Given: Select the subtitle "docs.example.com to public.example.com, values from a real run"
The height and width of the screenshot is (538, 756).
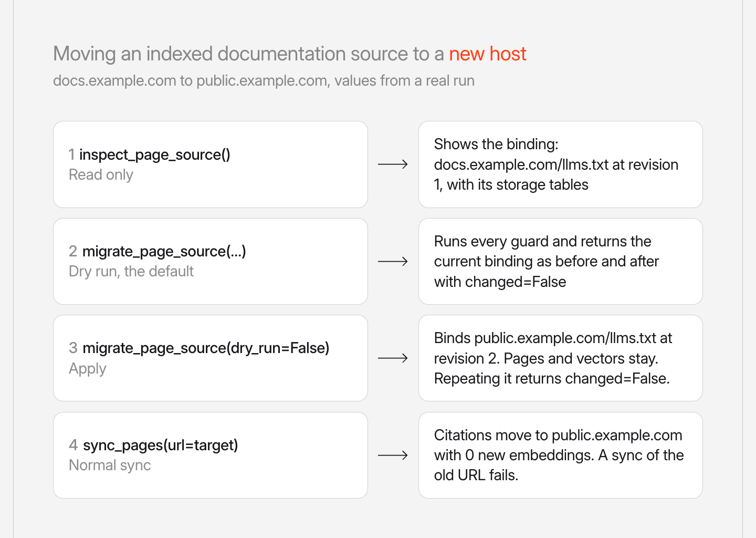Looking at the screenshot, I should click(264, 81).
